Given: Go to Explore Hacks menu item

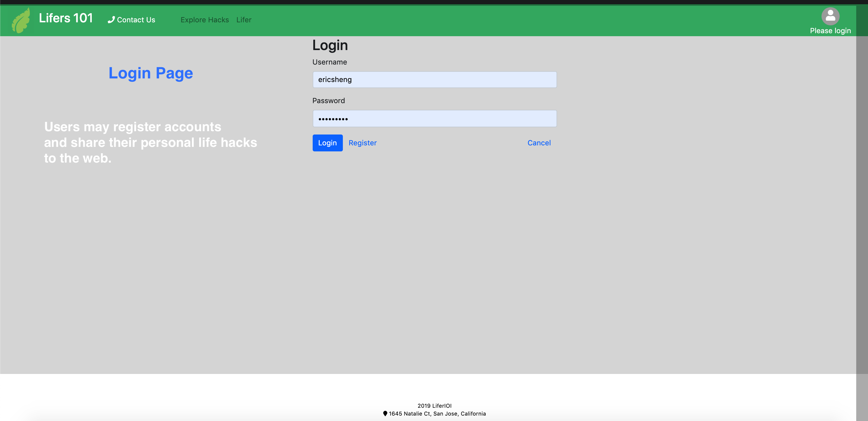Looking at the screenshot, I should pyautogui.click(x=205, y=20).
